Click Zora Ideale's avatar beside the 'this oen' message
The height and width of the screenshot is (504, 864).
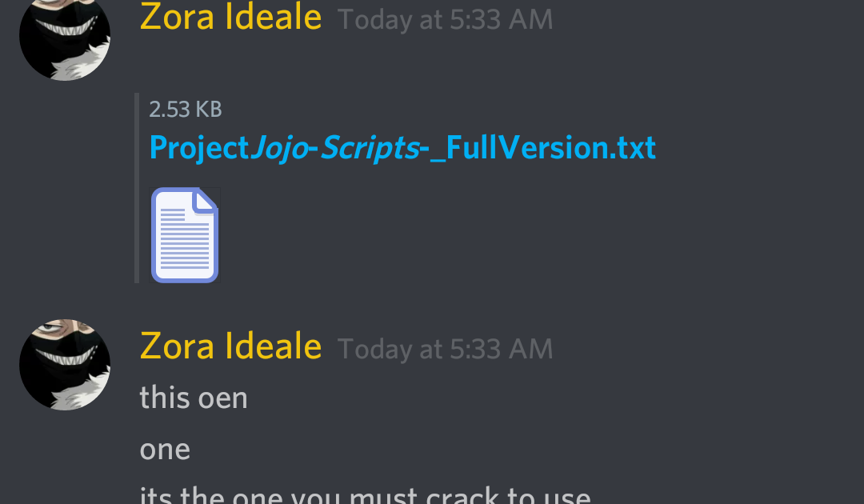65,365
